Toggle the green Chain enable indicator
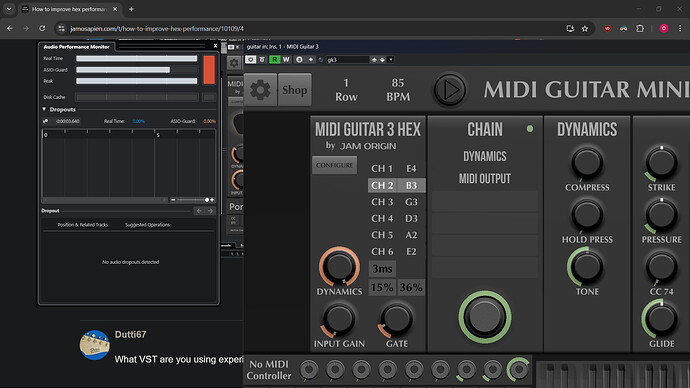Image resolution: width=690 pixels, height=388 pixels. coord(530,129)
